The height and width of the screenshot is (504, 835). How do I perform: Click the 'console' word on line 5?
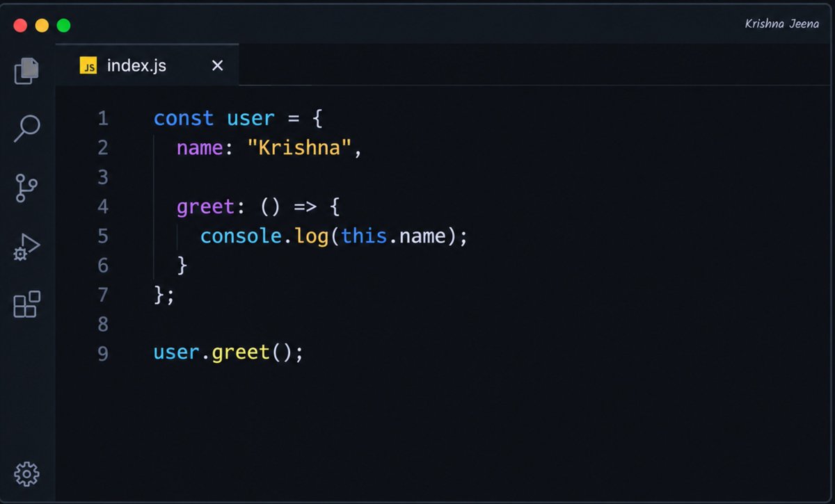click(x=241, y=236)
